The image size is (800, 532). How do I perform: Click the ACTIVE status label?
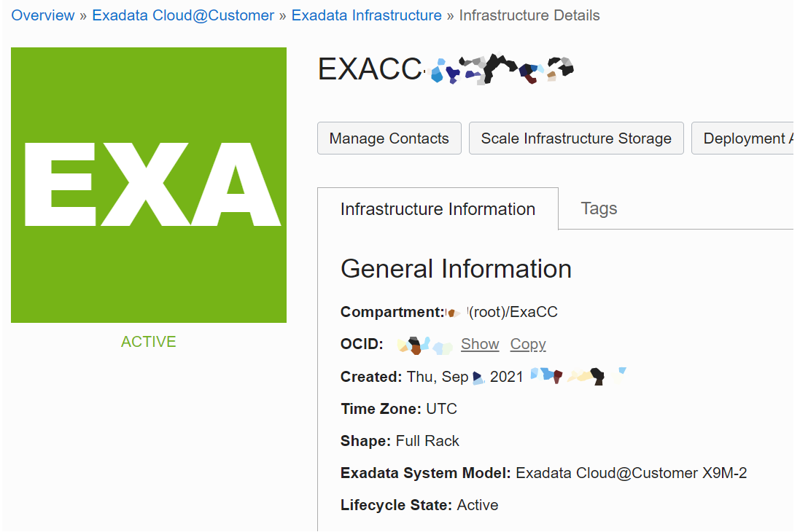(149, 342)
